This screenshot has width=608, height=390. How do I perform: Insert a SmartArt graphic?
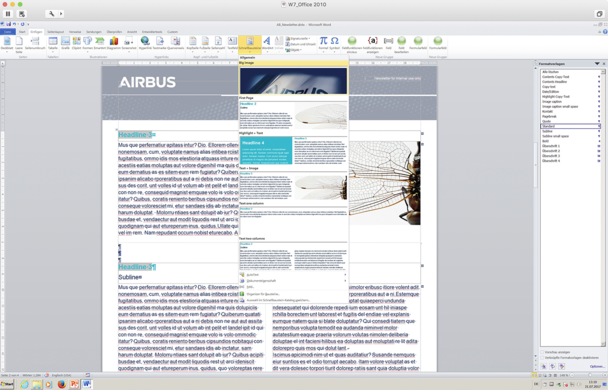pos(100,43)
